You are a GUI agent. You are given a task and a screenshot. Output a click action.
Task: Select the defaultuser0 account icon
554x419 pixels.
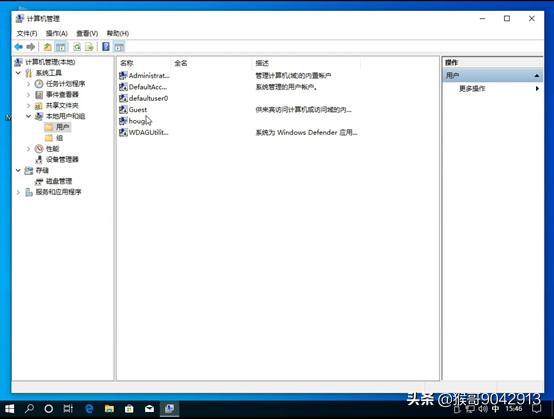(x=123, y=98)
